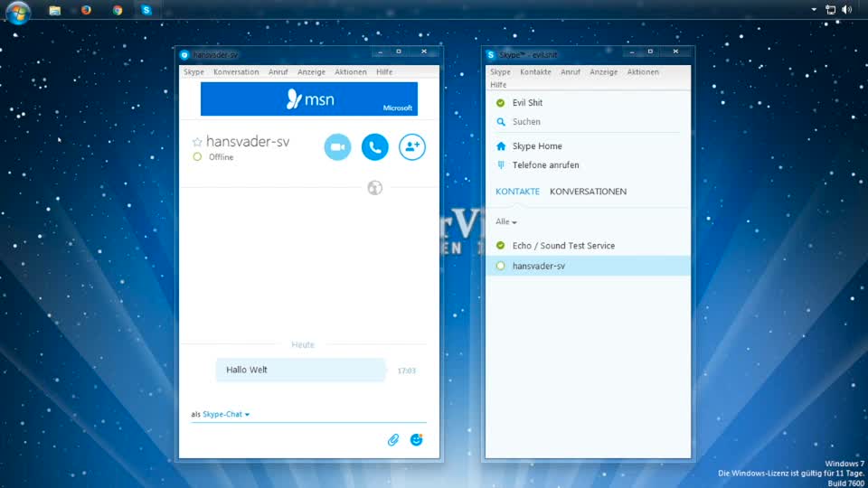Close the main Skype window
This screenshot has width=868, height=488.
[676, 52]
